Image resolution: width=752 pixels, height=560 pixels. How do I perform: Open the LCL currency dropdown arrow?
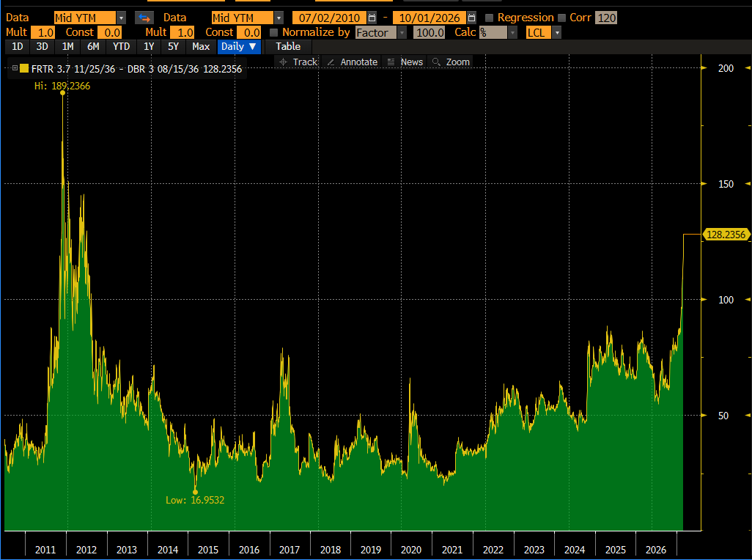557,32
